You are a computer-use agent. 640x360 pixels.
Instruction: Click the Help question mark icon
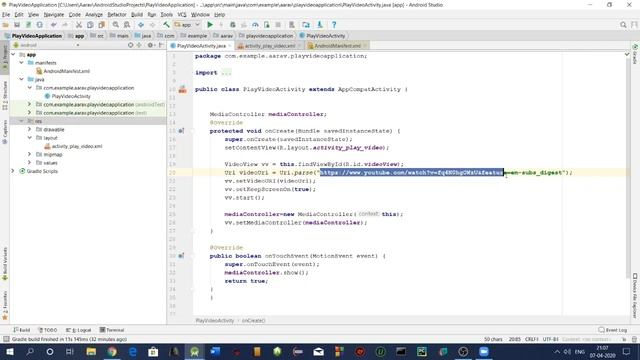point(334,25)
